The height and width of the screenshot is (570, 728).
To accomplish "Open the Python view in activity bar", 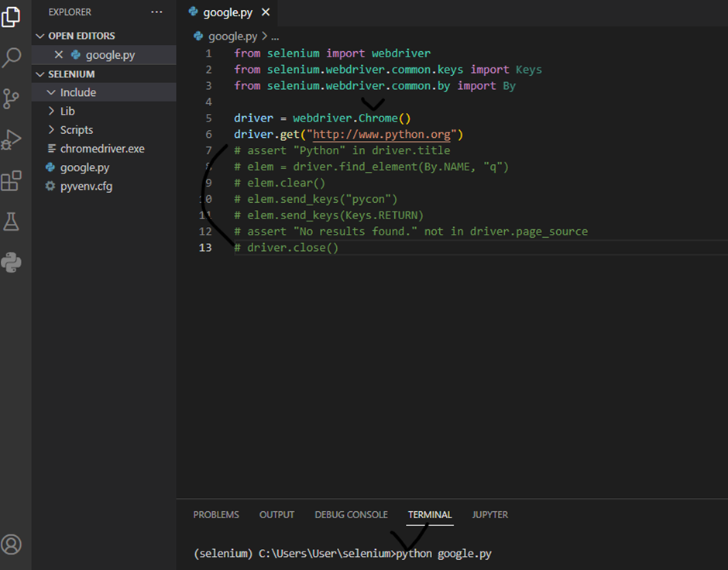I will [11, 263].
